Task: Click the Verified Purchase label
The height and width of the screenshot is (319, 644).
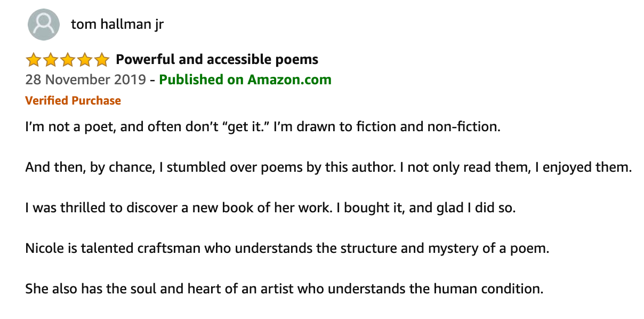Action: click(73, 100)
